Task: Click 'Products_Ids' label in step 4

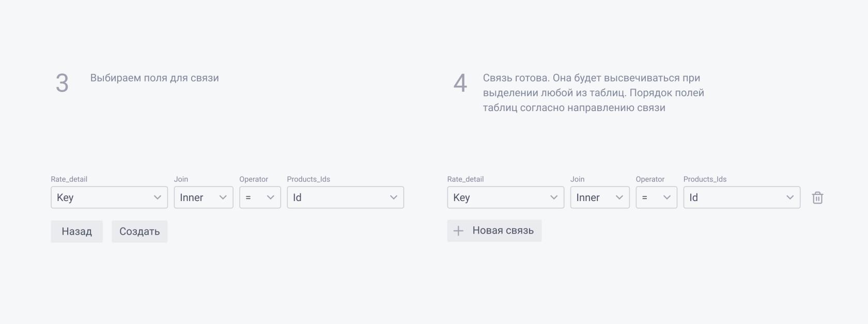Action: [x=705, y=179]
